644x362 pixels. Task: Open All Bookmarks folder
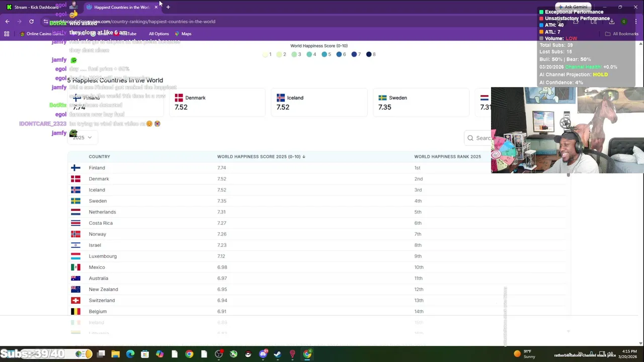[621, 34]
